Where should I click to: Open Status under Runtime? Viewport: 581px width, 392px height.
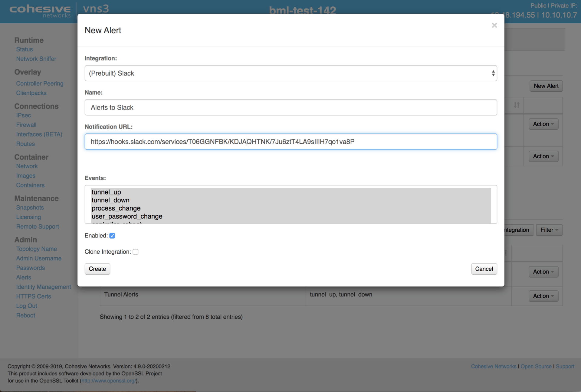point(25,49)
